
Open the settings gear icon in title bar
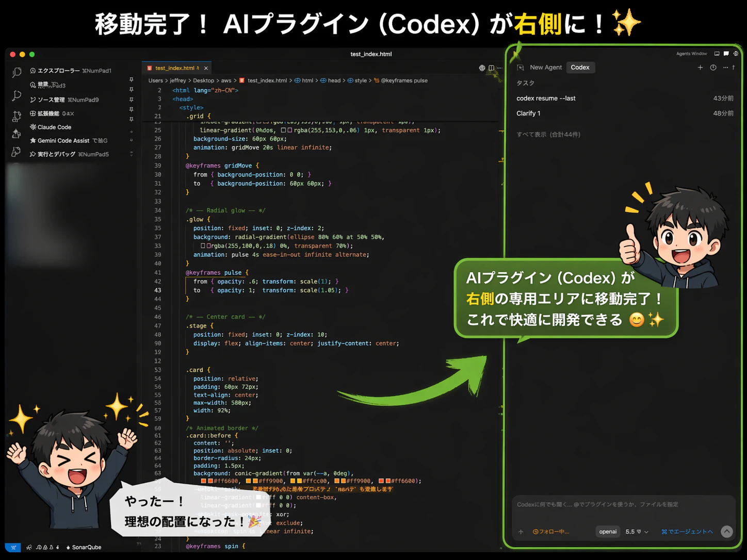click(x=736, y=54)
